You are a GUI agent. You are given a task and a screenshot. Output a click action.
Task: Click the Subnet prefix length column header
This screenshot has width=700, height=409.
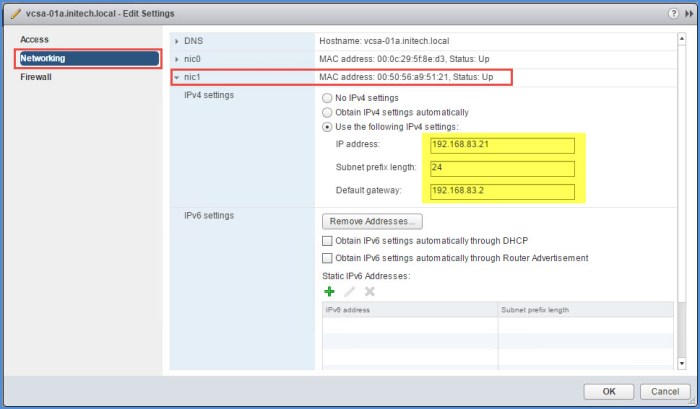coord(586,310)
